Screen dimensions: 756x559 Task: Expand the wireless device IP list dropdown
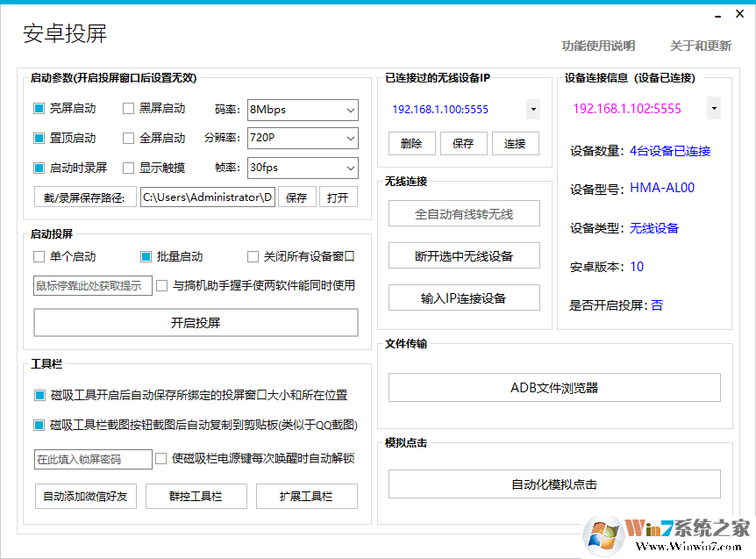[x=532, y=108]
